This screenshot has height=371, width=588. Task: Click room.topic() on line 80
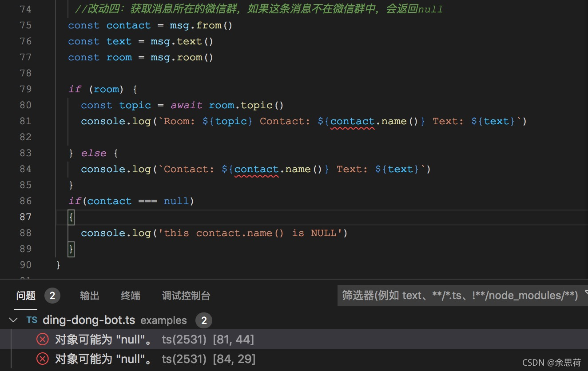point(246,105)
